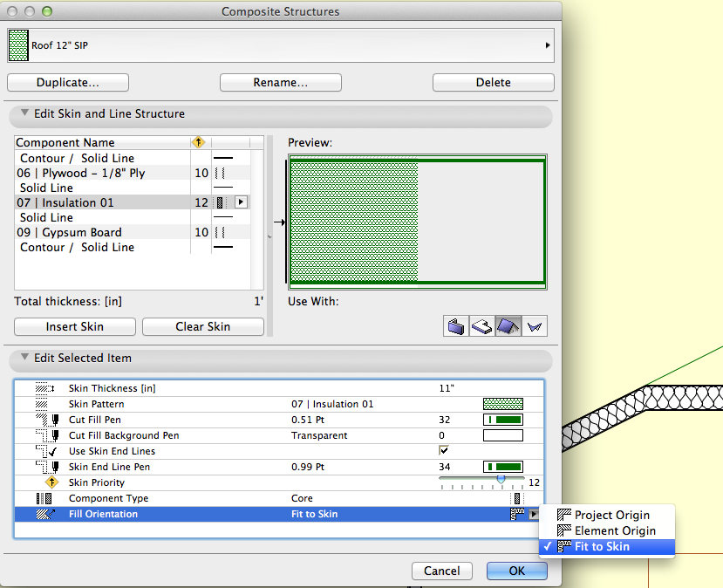Select the Roof icon under Use With
The height and width of the screenshot is (588, 723).
pos(508,325)
